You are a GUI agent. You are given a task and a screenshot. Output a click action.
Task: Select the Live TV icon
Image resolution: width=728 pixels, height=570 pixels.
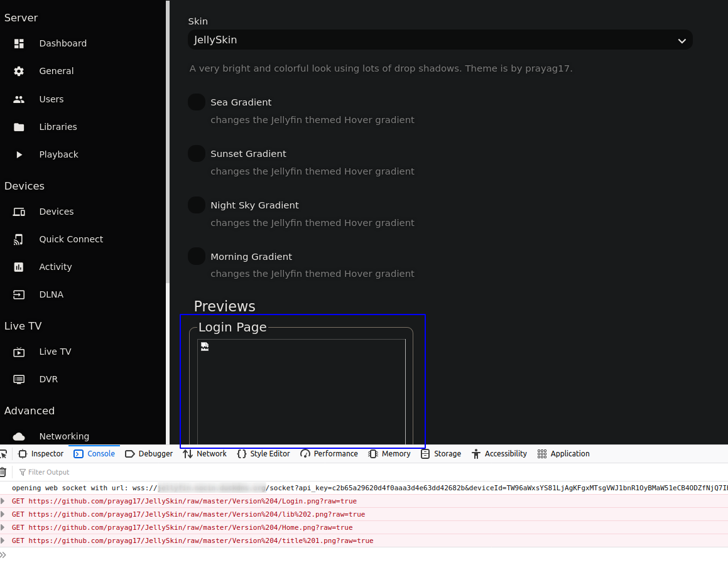18,352
